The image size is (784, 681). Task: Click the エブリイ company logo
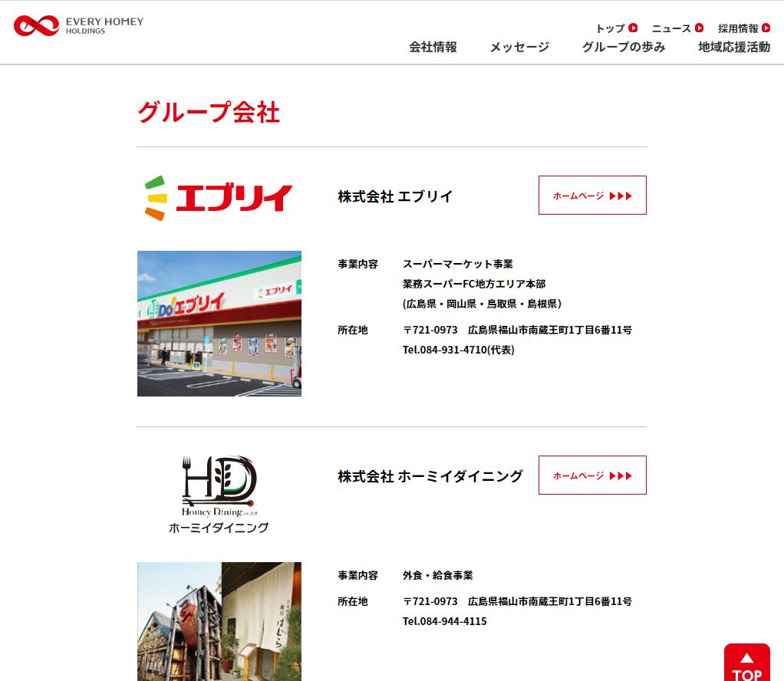click(219, 197)
